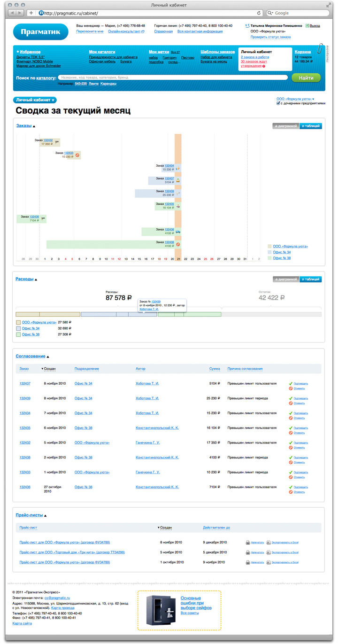The image size is (338, 644).
Task: Open the 'Шаблоны заказов' menu item
Action: coord(217,52)
